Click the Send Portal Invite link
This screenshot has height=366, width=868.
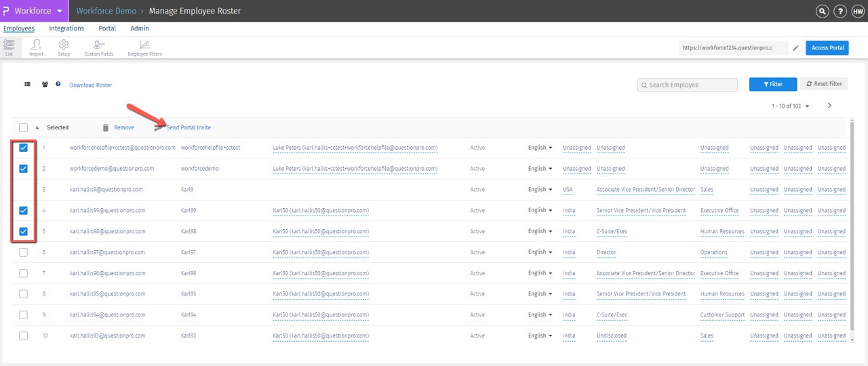pyautogui.click(x=189, y=127)
